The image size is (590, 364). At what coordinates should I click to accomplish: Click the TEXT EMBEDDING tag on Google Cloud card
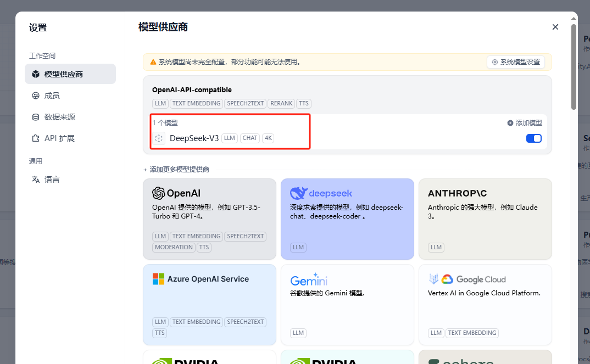[472, 333]
